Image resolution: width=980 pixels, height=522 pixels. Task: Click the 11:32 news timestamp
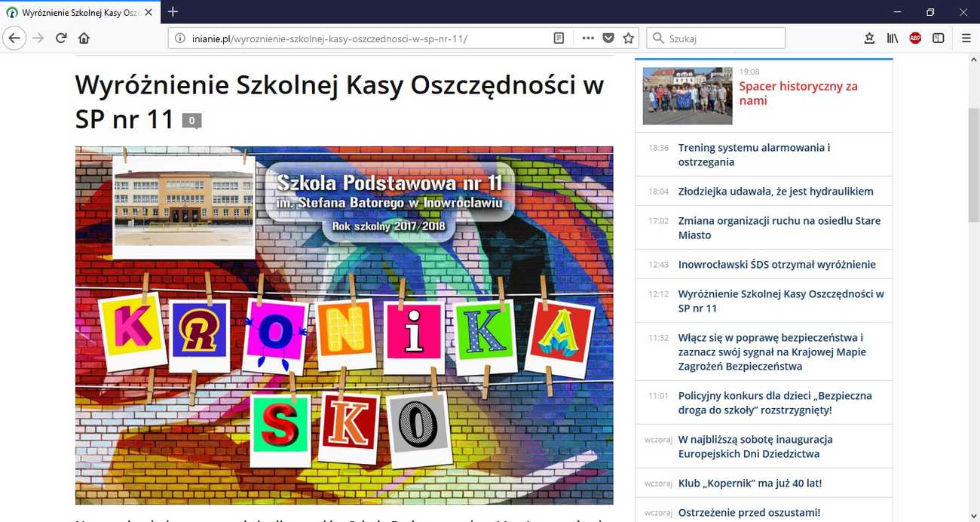(658, 338)
